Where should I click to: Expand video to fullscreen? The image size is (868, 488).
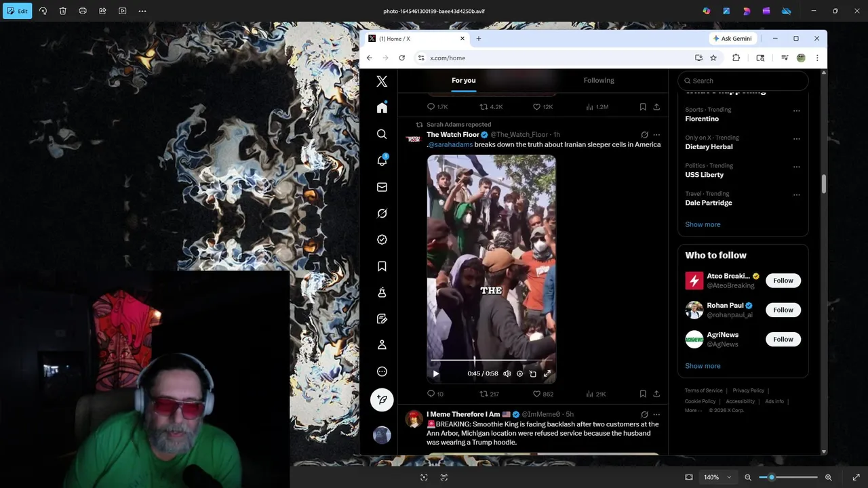point(547,373)
